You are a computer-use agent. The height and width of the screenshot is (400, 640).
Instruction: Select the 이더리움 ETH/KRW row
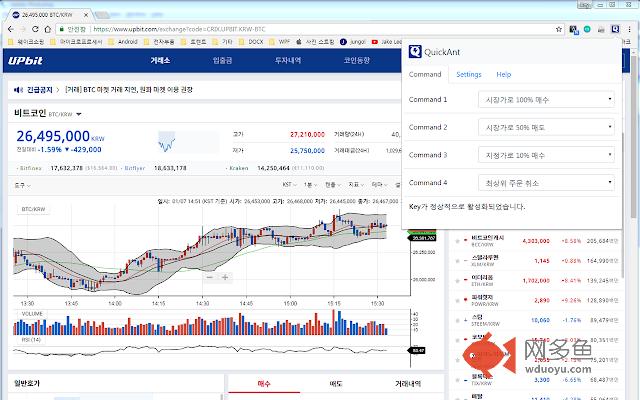point(537,281)
